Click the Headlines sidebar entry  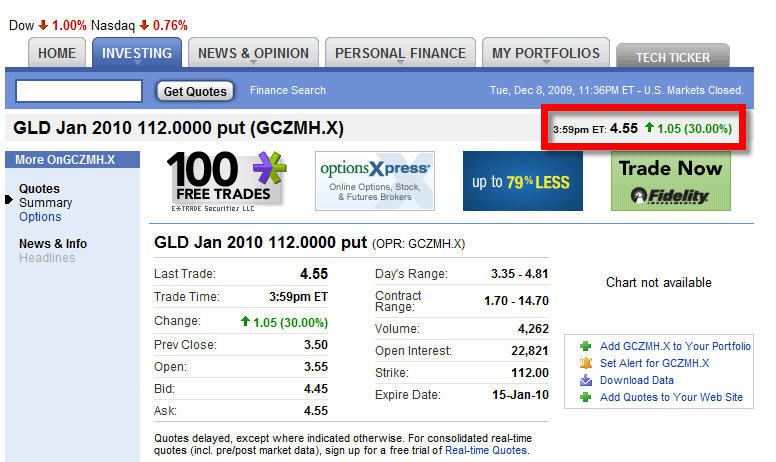[47, 258]
